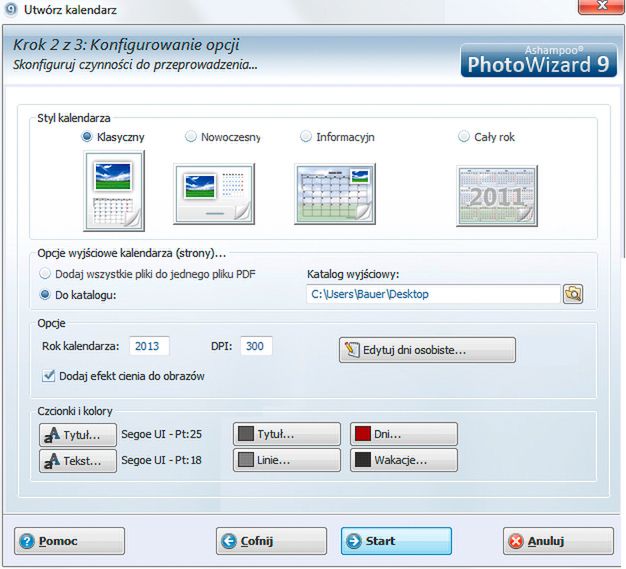Screen dimensions: 626x569
Task: Click the Rok kalendarza field showing 2013
Action: point(149,346)
